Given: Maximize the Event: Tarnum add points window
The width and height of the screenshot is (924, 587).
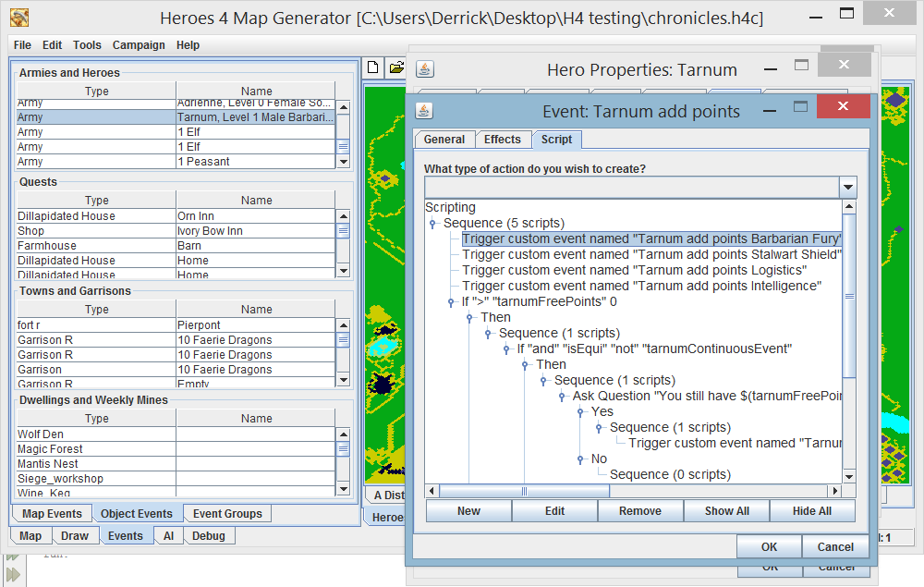Looking at the screenshot, I should coord(800,106).
